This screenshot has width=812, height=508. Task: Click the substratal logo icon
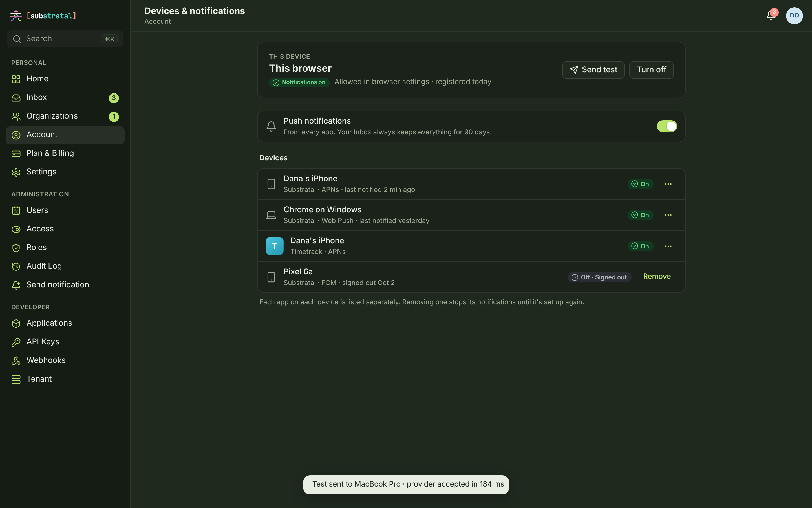(x=16, y=16)
